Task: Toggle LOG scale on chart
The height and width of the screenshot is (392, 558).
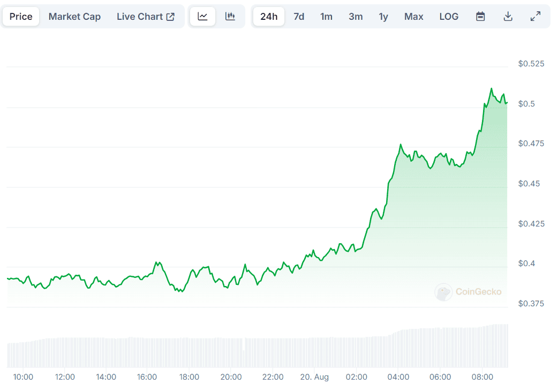Action: click(449, 17)
